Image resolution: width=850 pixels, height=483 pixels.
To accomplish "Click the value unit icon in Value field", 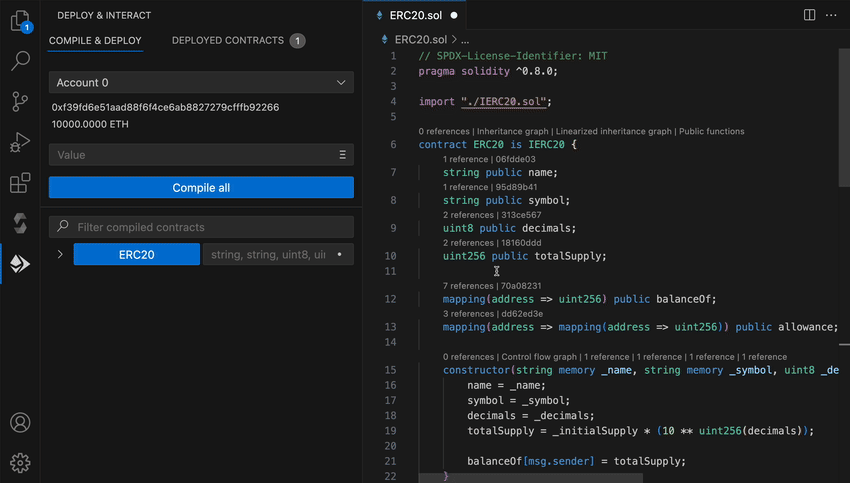I will pyautogui.click(x=342, y=155).
